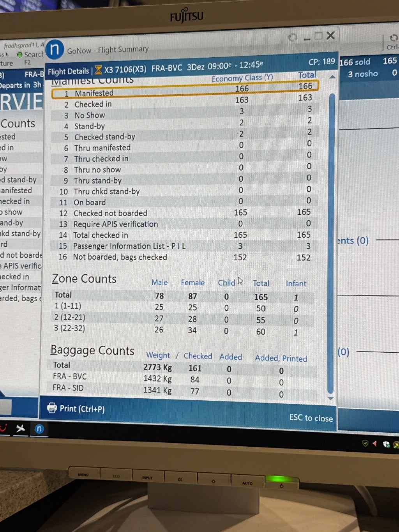Image resolution: width=399 pixels, height=532 pixels.
Task: Click the red speaker tray icon
Action: [375, 444]
